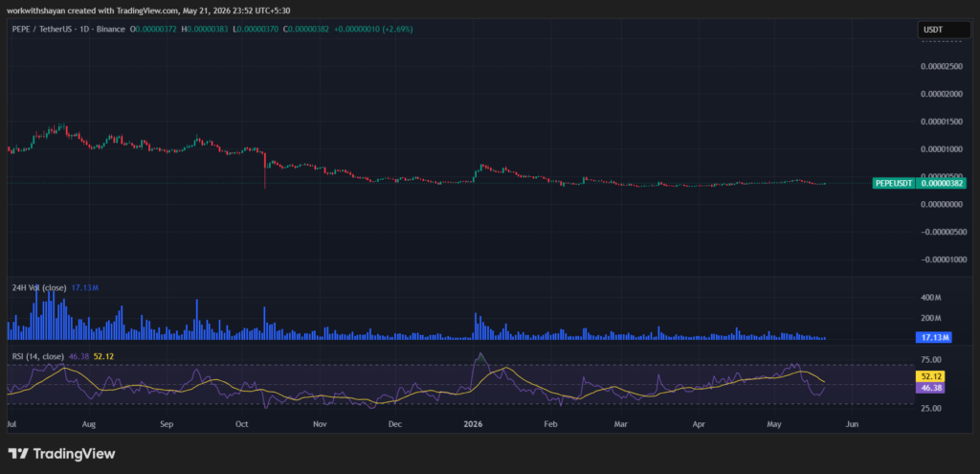Click the Feb label on time axis
The height and width of the screenshot is (474, 980).
tap(550, 424)
